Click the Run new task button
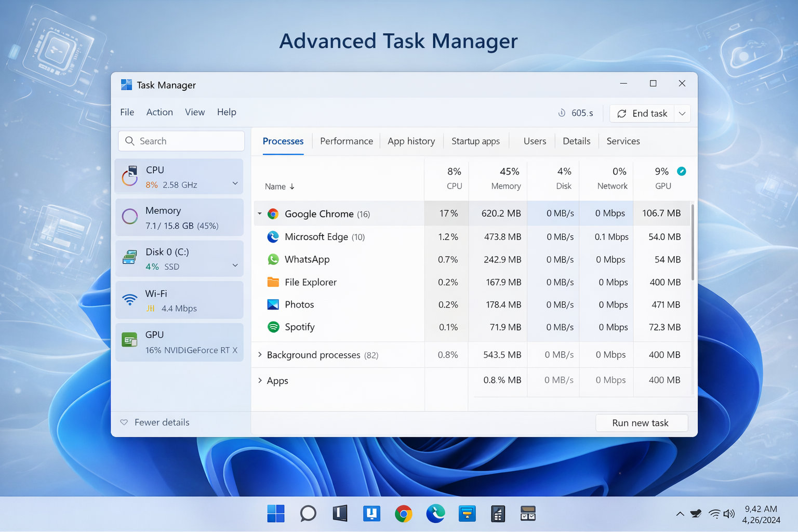 pos(641,422)
